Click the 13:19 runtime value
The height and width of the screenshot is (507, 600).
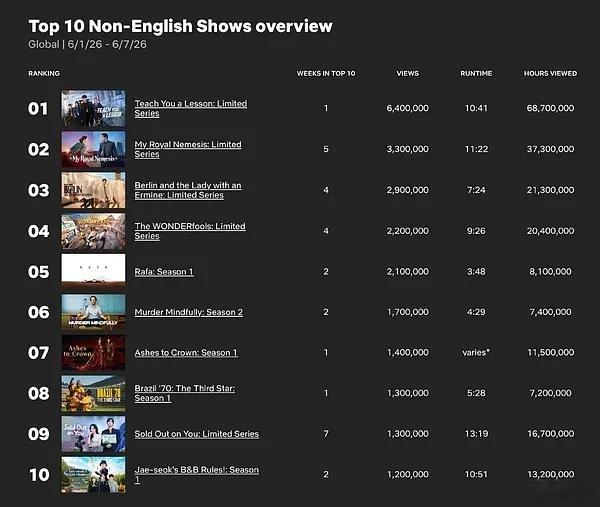[x=476, y=434]
